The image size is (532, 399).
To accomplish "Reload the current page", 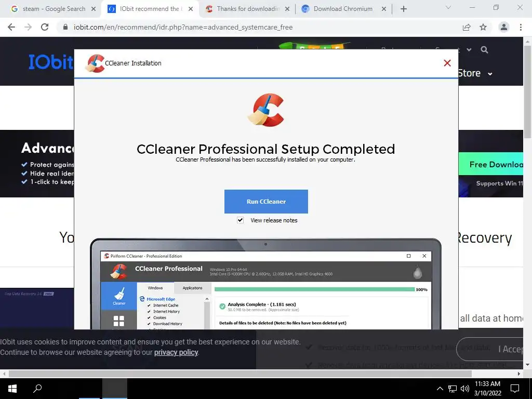I will tap(45, 27).
